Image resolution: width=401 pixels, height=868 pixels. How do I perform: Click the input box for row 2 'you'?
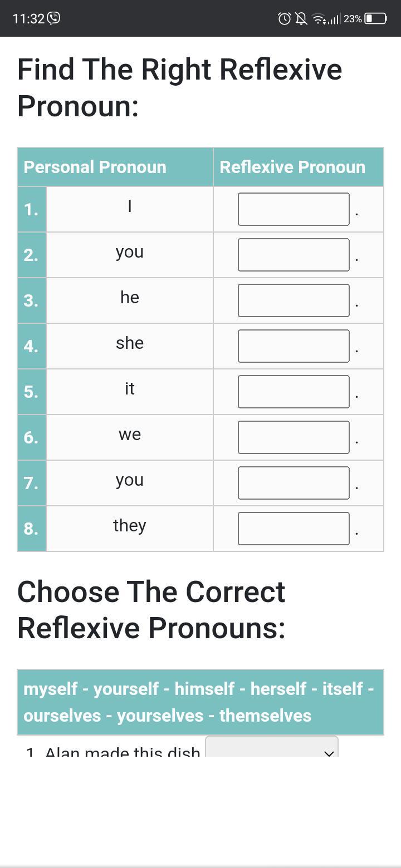(294, 255)
